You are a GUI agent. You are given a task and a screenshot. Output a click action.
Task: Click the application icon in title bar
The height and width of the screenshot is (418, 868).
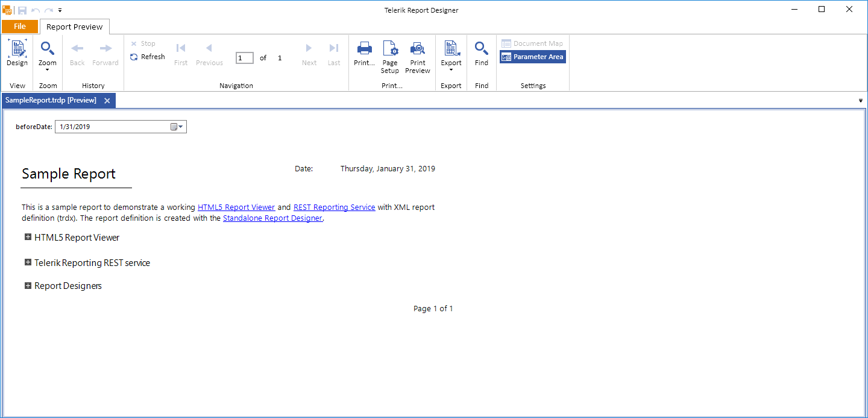click(7, 10)
